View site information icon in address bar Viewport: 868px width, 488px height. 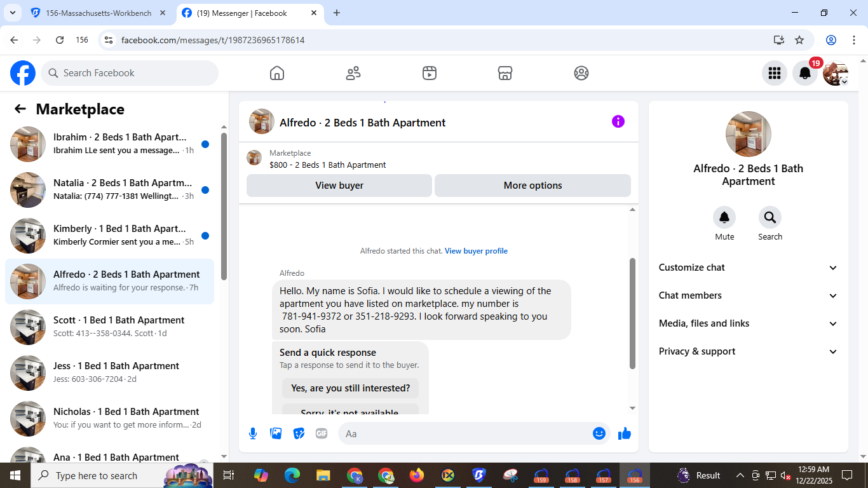click(x=109, y=40)
